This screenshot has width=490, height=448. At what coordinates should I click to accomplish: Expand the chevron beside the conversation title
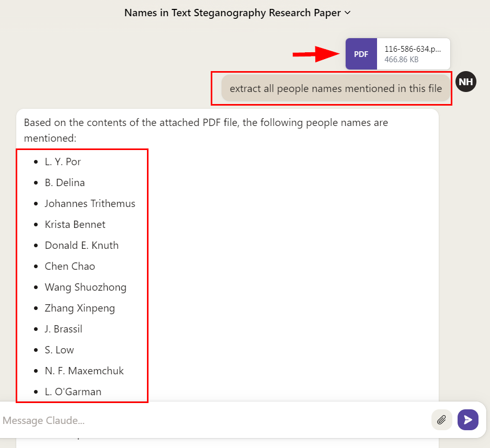[x=348, y=13]
